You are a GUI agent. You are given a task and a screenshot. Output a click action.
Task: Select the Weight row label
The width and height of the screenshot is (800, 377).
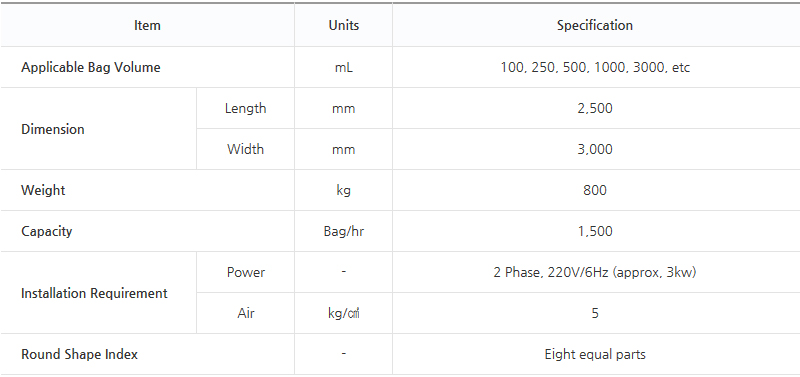(x=43, y=190)
